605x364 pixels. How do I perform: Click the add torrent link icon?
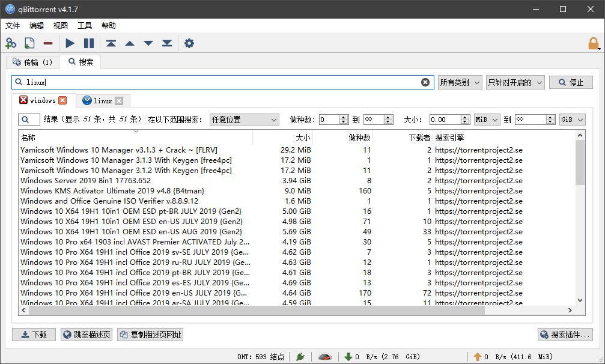tap(11, 43)
